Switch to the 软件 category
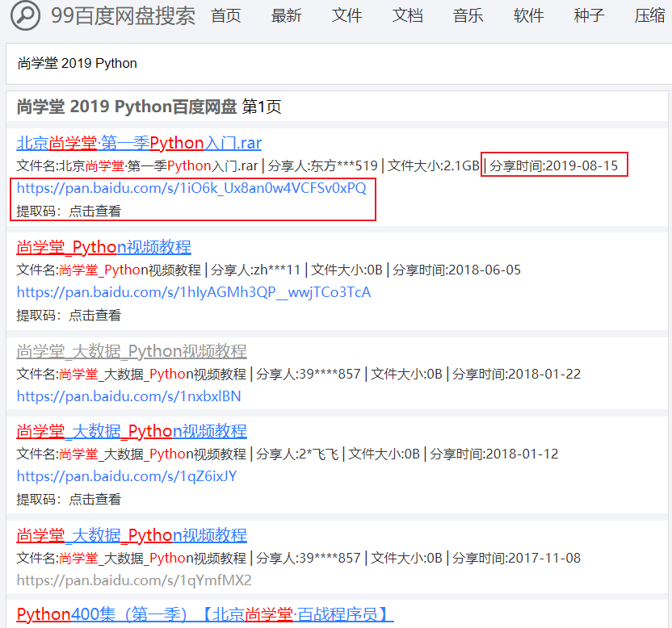Viewport: 672px width, 628px height. [528, 16]
